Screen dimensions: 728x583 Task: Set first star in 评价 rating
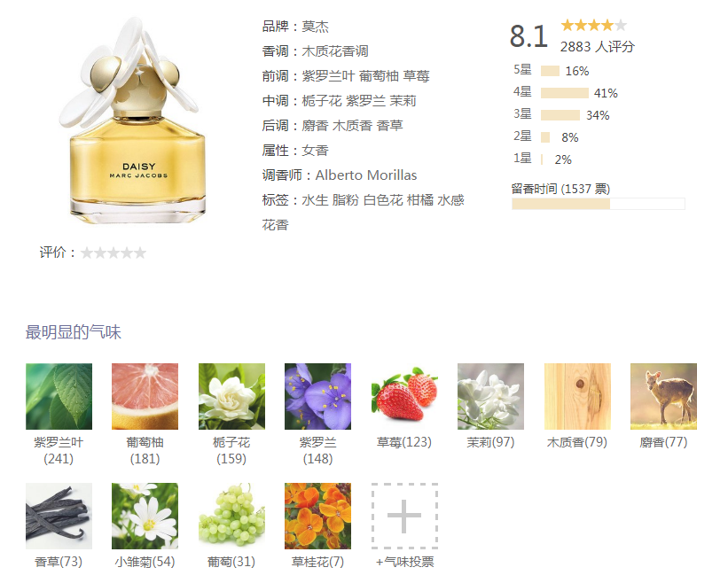click(86, 253)
